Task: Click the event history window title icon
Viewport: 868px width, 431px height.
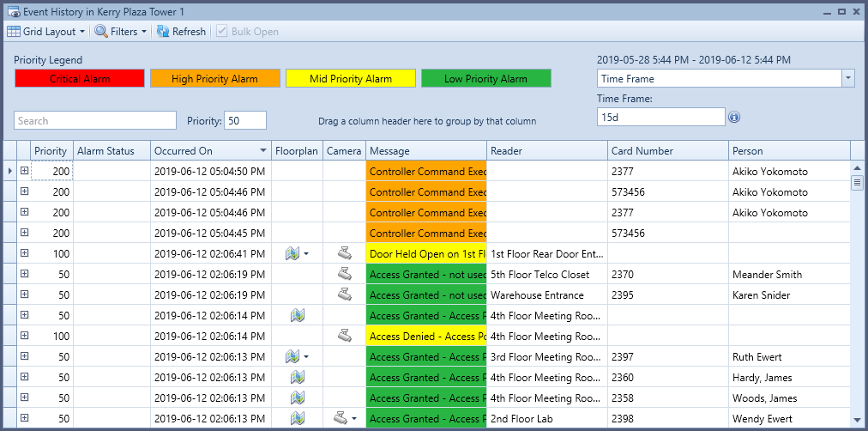Action: pos(13,12)
